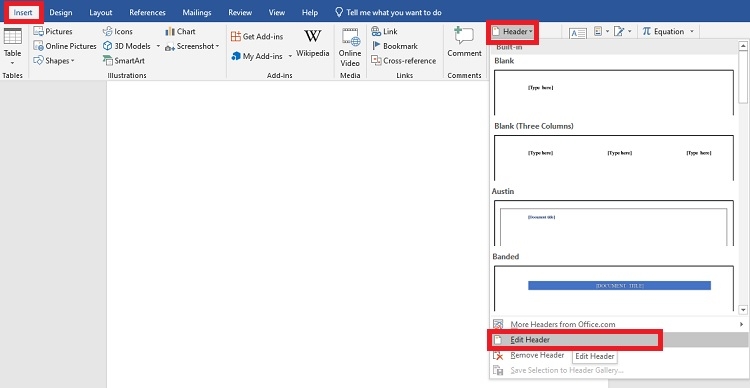Add a new Comment
Viewport: 750px width, 388px height.
point(464,42)
